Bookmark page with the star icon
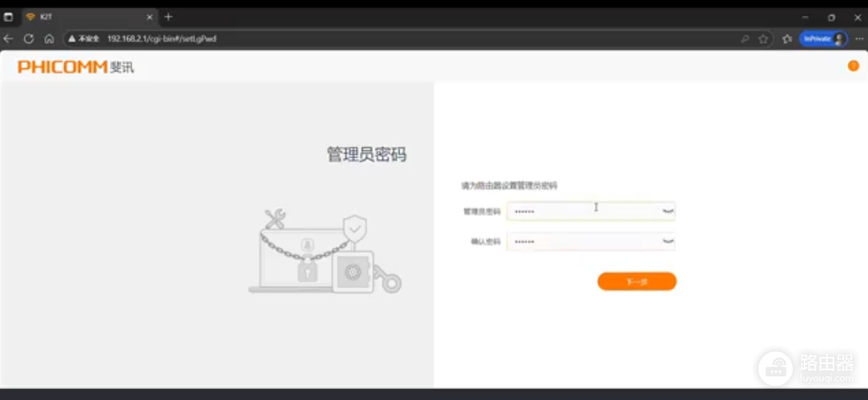Image resolution: width=868 pixels, height=400 pixels. pyautogui.click(x=763, y=38)
